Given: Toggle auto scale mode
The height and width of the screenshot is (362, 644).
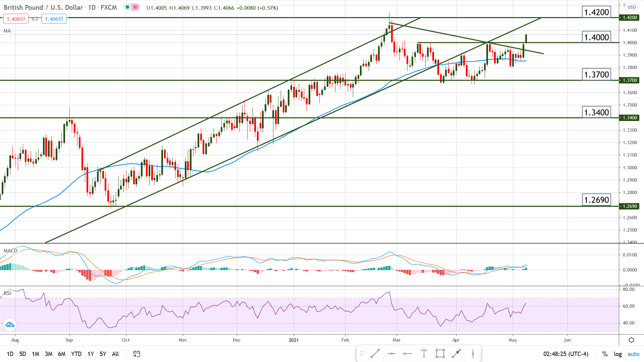Looking at the screenshot, I should click(x=633, y=354).
